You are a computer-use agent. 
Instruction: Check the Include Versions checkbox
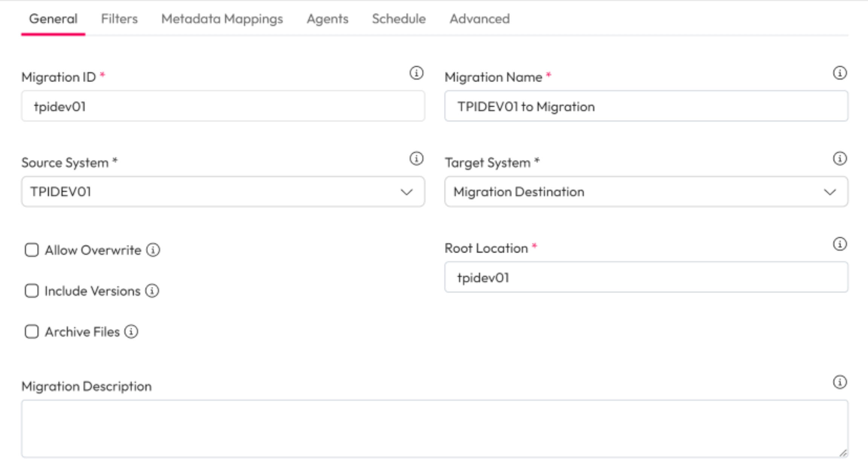pyautogui.click(x=32, y=291)
